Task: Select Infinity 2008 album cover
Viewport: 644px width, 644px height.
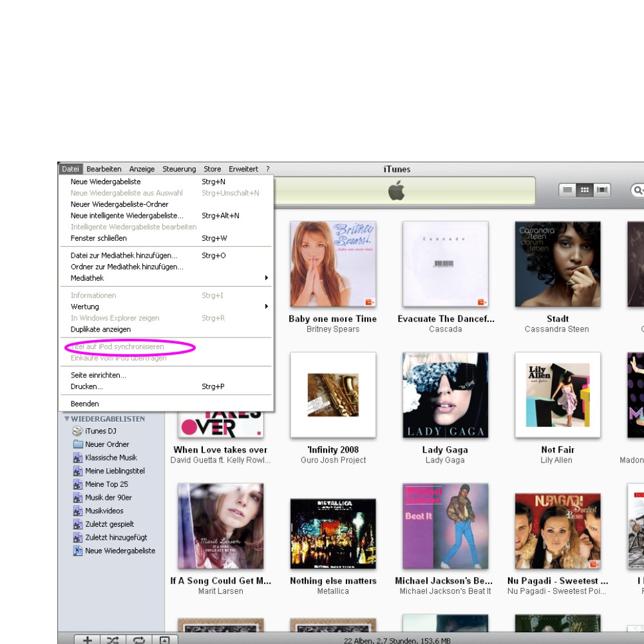Action: click(333, 395)
